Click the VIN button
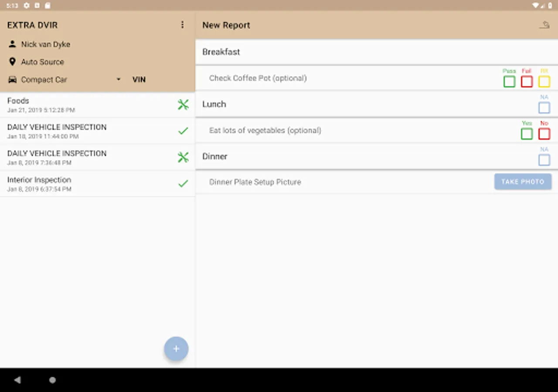The image size is (558, 392). tap(139, 80)
